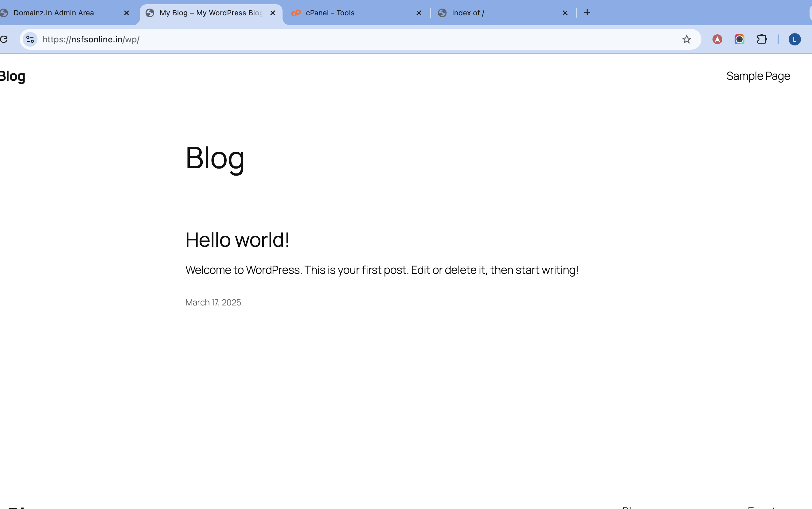Click the address bar URL field

[x=337, y=39]
